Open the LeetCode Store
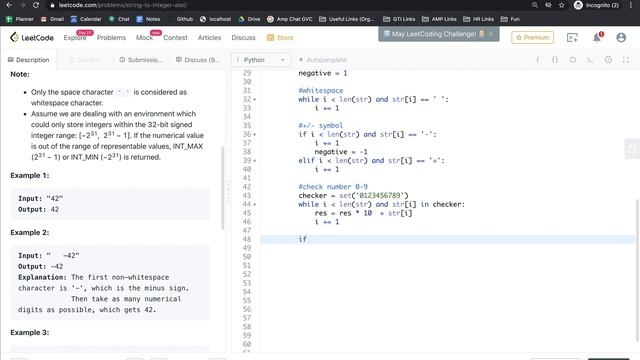 [x=280, y=38]
